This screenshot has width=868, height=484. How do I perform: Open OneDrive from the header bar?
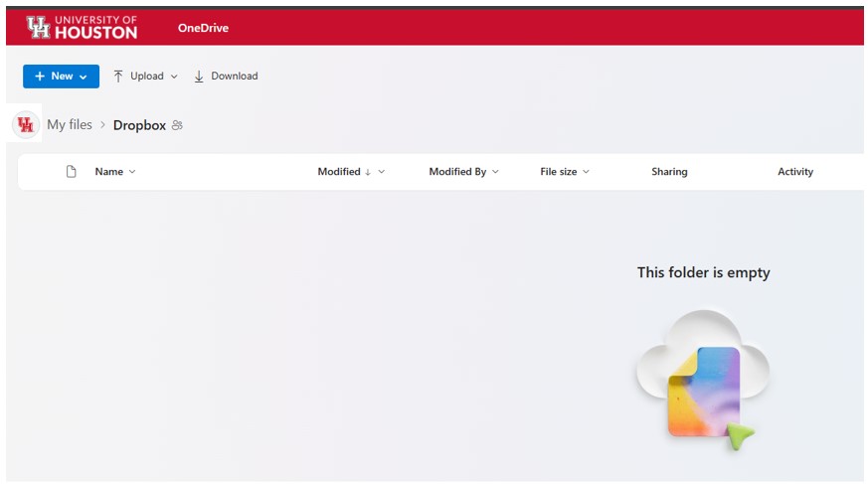pyautogui.click(x=203, y=28)
